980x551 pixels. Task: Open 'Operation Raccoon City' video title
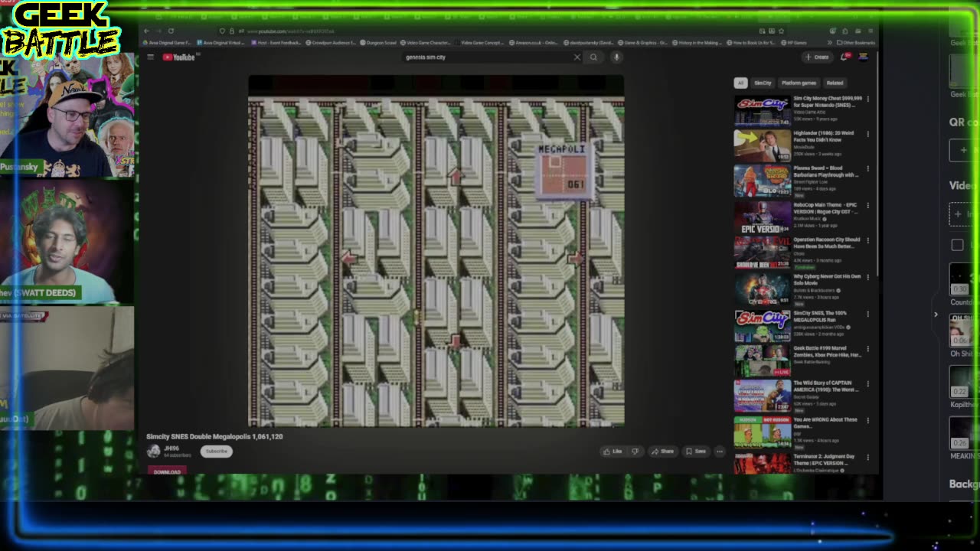[828, 243]
